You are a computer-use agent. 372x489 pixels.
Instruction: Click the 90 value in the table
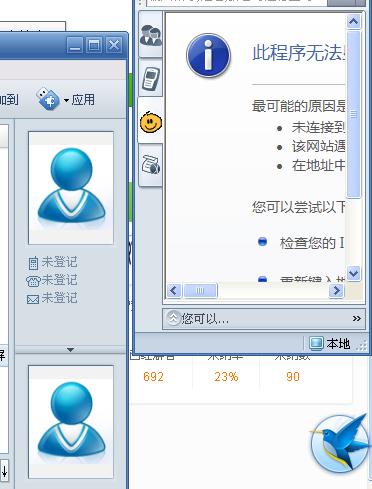tap(293, 377)
